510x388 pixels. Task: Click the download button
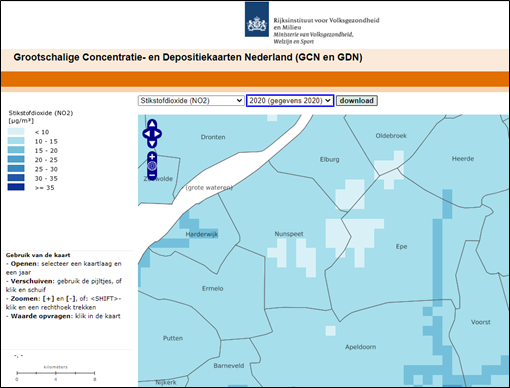(356, 101)
